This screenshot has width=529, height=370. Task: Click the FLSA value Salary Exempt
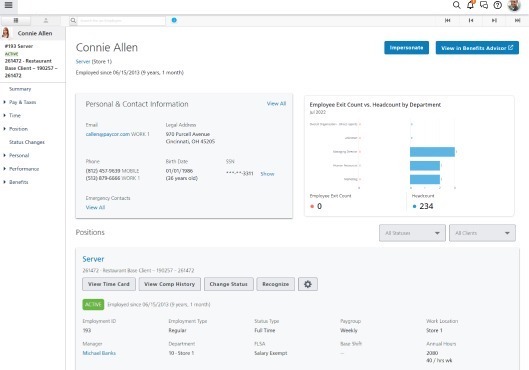tap(271, 353)
